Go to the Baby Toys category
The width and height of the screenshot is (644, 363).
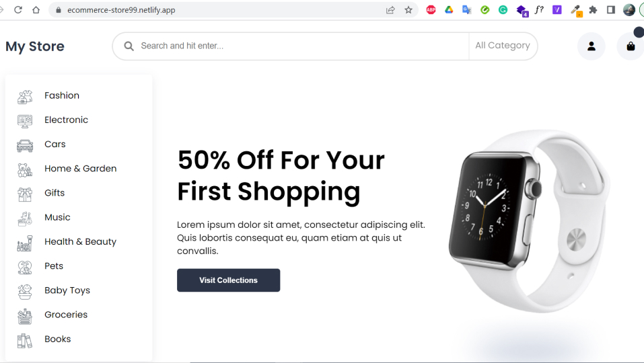pos(67,290)
